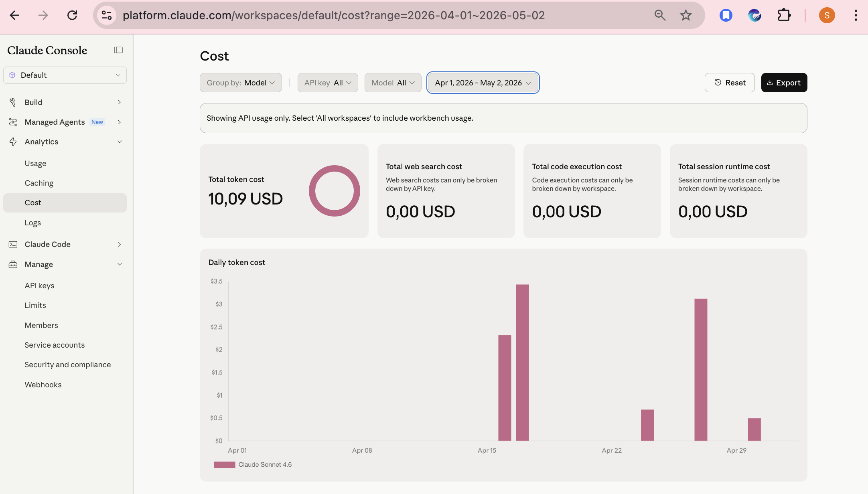
Task: Click the Daily token cost chart title
Action: (237, 262)
